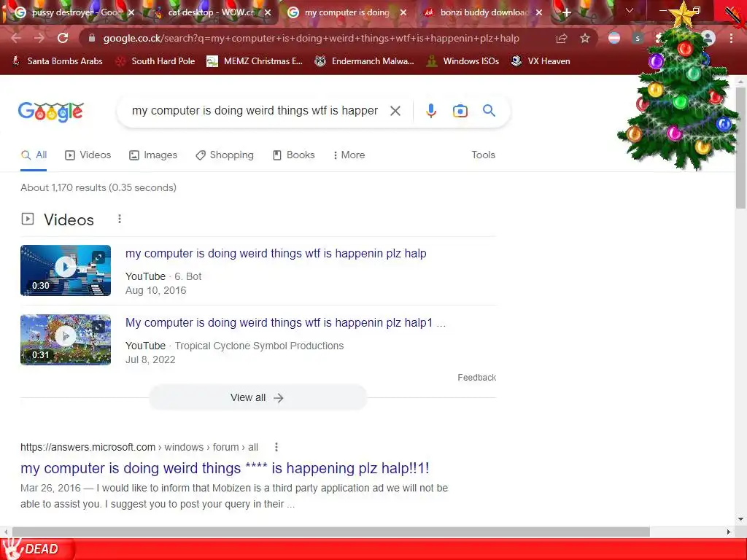The width and height of the screenshot is (747, 560).
Task: Switch to Shopping results
Action: click(x=225, y=155)
